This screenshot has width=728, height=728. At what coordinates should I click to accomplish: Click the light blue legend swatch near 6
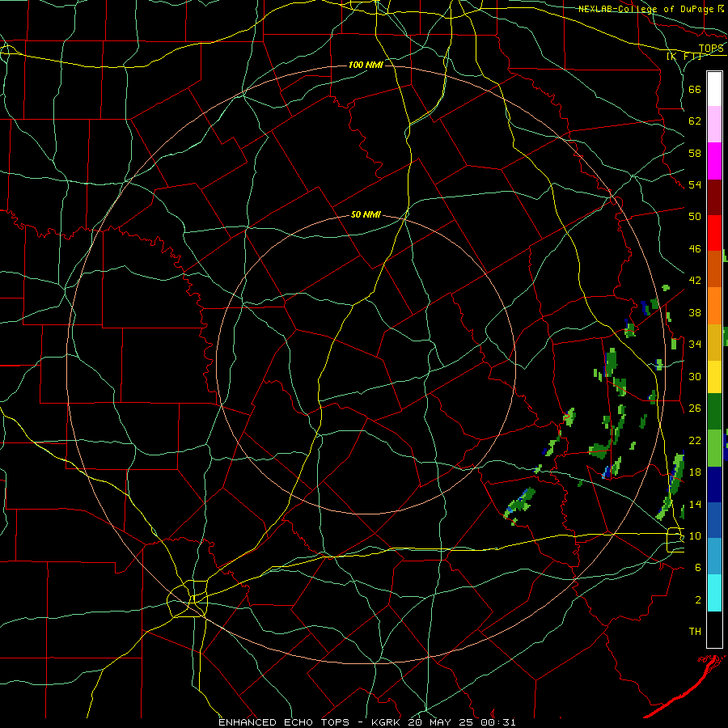point(714,557)
